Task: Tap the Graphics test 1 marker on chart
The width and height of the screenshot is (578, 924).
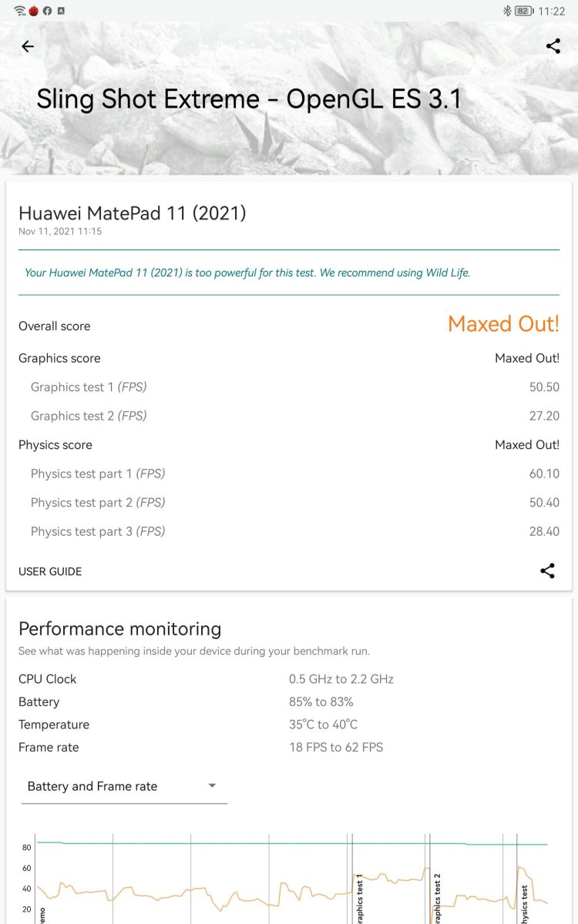Action: 360,898
